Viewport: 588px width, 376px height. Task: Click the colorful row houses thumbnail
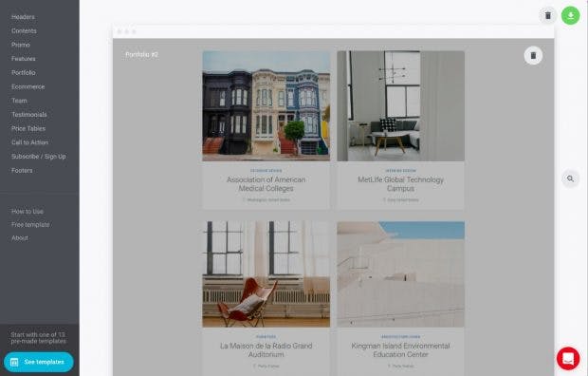pos(266,106)
